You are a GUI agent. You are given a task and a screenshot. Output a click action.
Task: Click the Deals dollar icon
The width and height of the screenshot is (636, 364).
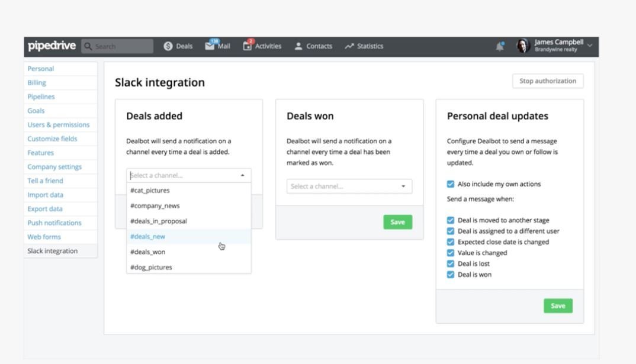[x=168, y=46]
